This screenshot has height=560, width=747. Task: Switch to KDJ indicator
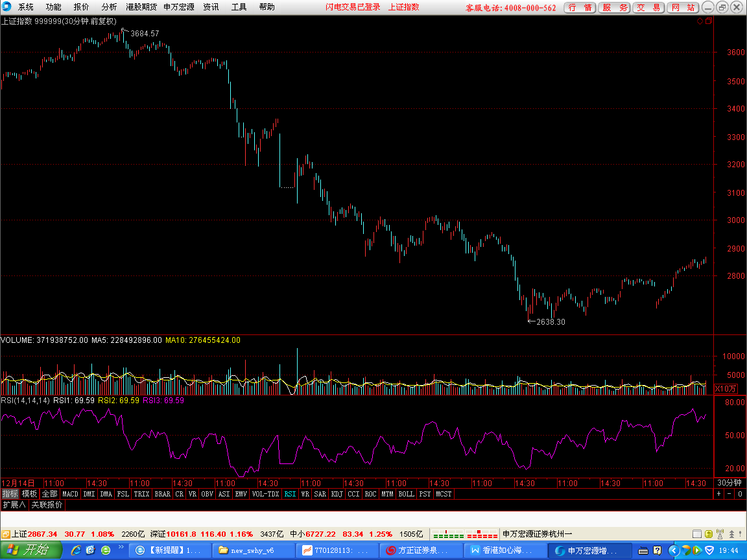337,494
